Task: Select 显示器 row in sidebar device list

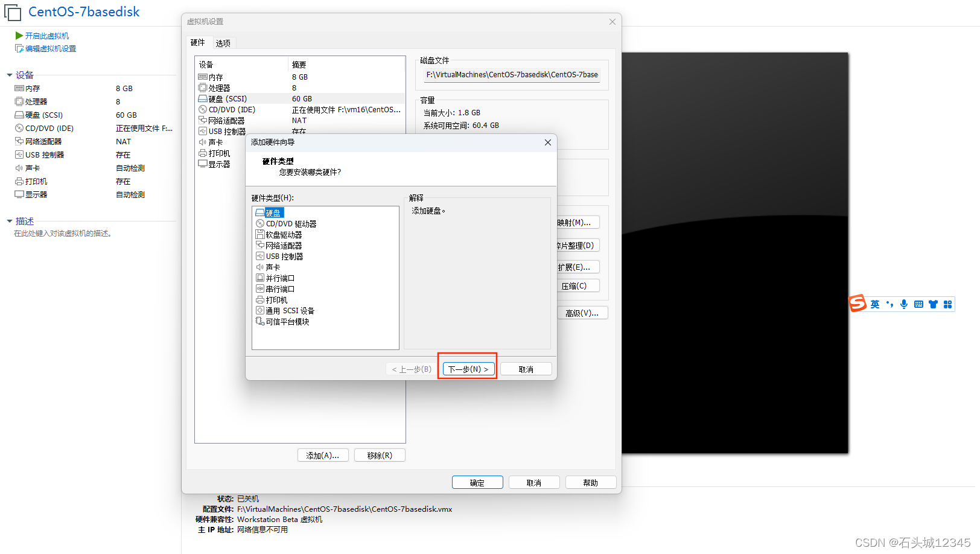Action: (94, 194)
